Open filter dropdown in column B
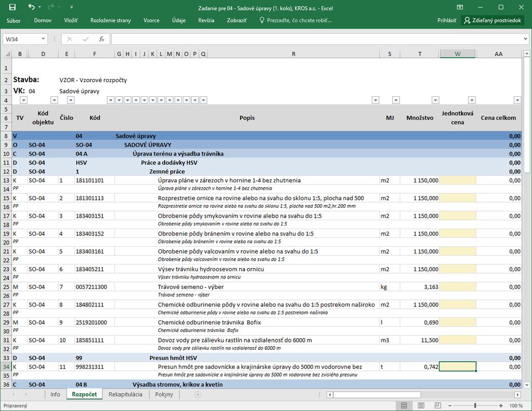 [23, 100]
